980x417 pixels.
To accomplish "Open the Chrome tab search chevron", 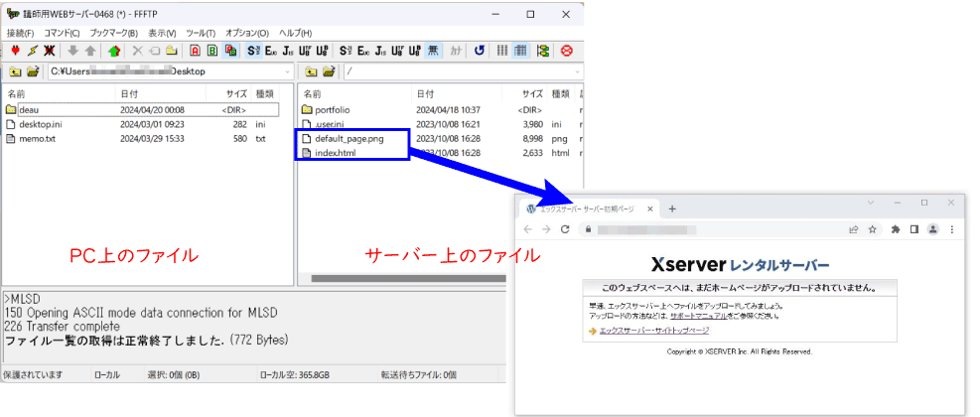I will tap(870, 203).
